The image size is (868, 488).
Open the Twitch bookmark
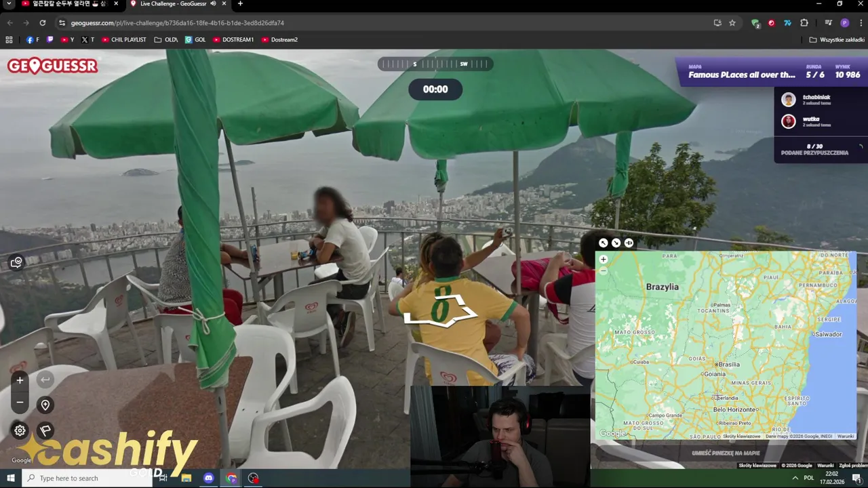50,40
